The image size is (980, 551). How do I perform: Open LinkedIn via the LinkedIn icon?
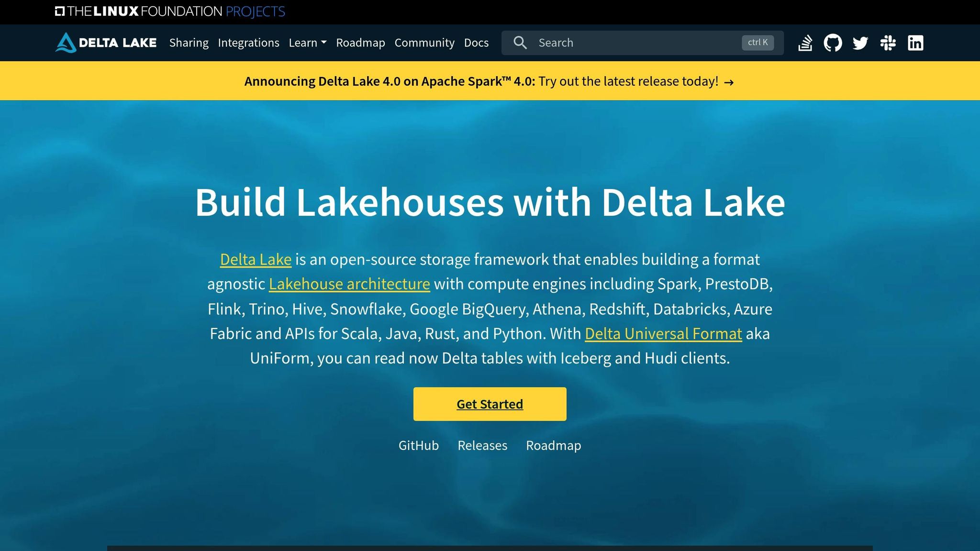click(x=915, y=43)
